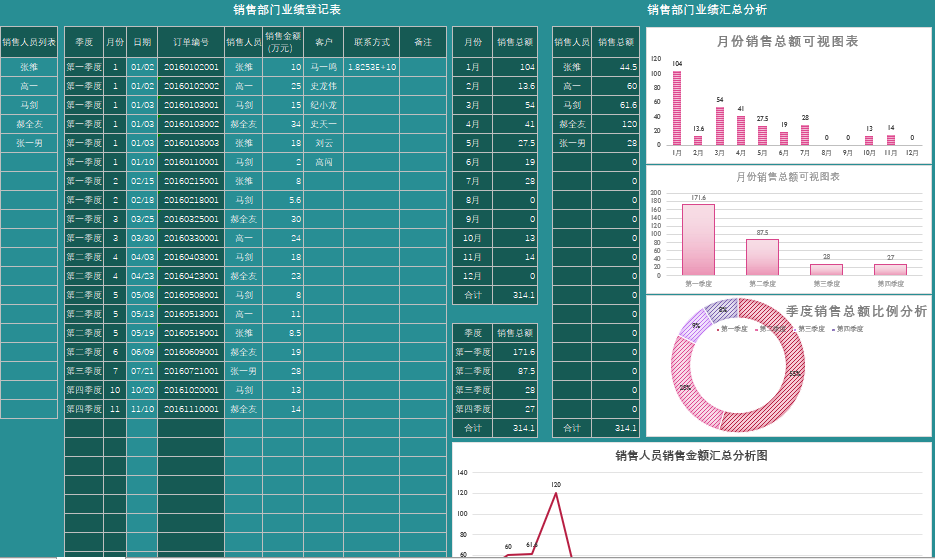Viewport: 935px width, 559px height.
Task: Select order number 20160102001
Action: pos(191,67)
